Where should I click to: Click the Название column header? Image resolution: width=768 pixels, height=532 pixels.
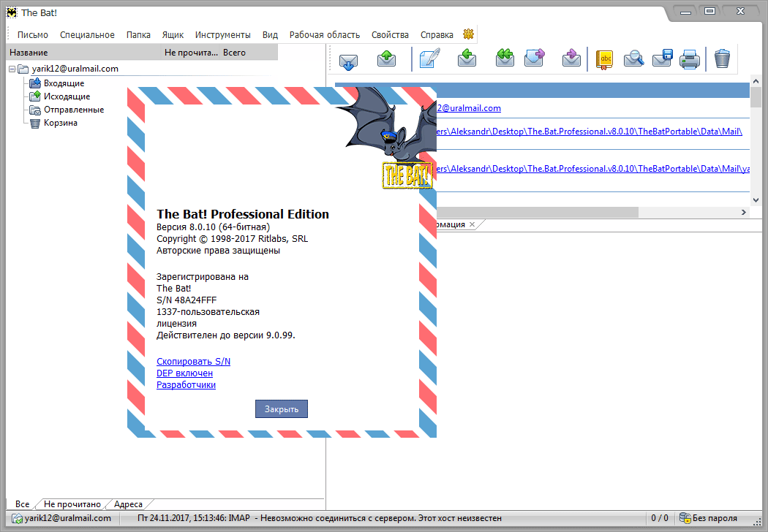pos(84,53)
